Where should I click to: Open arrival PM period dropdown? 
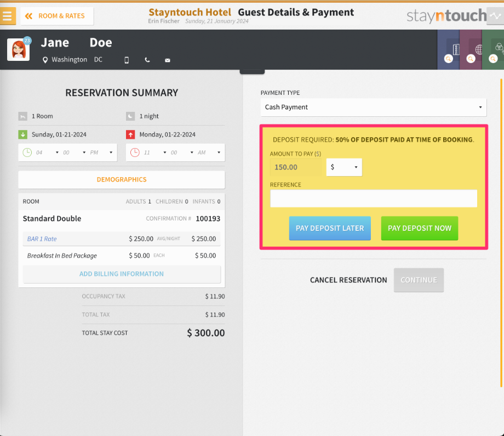(101, 152)
